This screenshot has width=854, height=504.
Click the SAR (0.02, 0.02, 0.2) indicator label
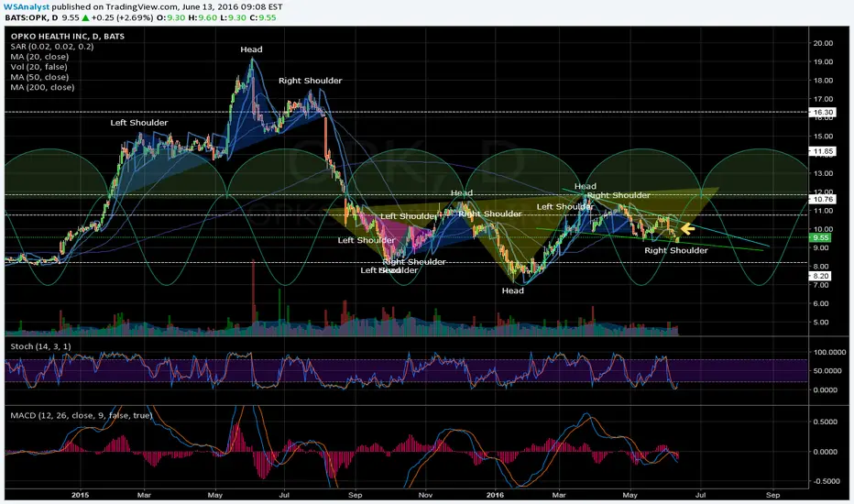click(52, 47)
